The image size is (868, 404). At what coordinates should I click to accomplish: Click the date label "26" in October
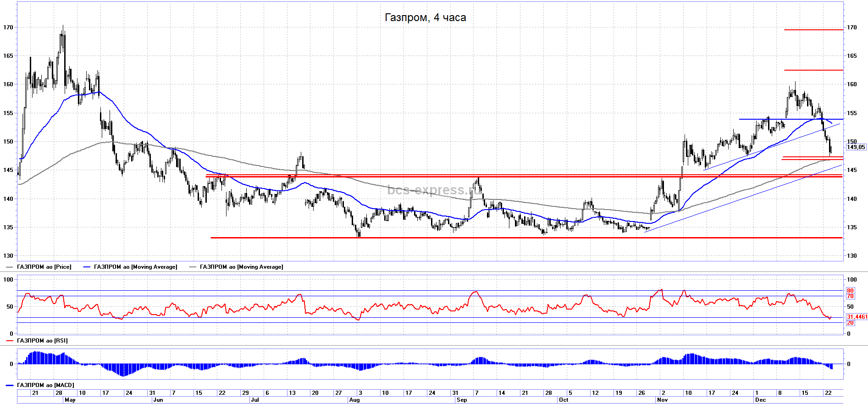641,393
